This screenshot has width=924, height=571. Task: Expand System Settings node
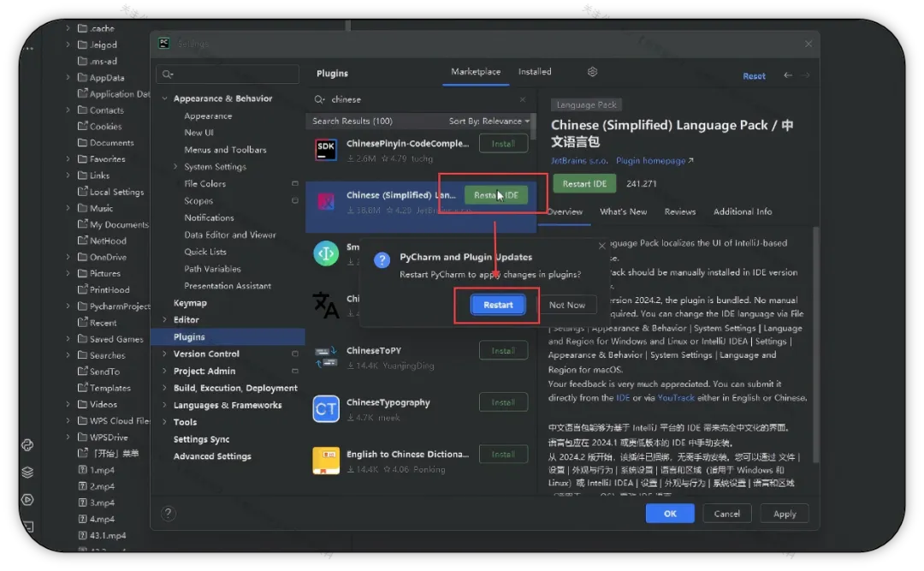175,167
